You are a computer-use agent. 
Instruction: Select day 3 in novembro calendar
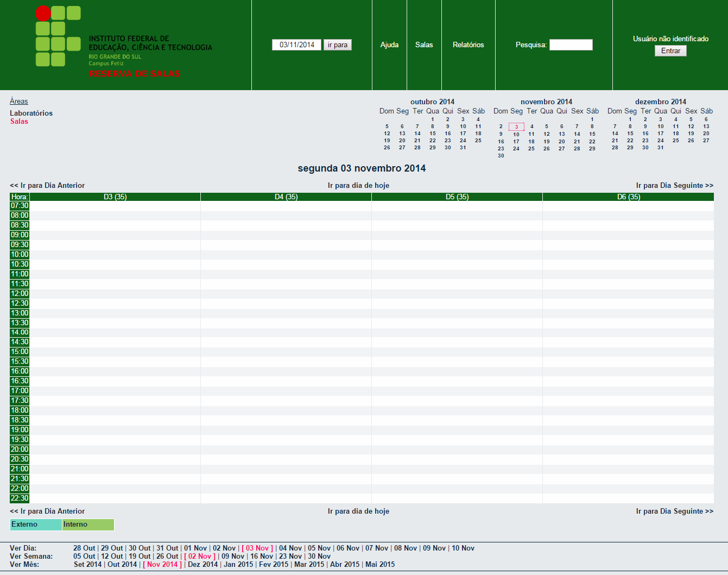click(516, 127)
